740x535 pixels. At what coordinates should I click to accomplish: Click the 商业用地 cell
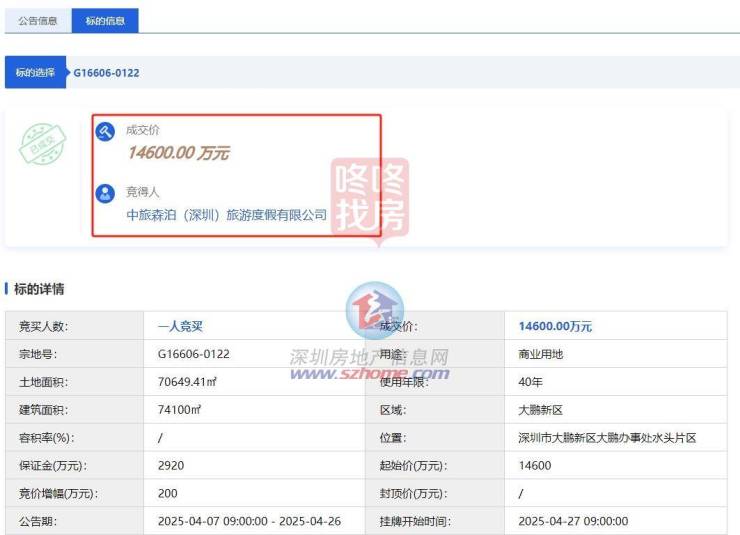coord(541,354)
